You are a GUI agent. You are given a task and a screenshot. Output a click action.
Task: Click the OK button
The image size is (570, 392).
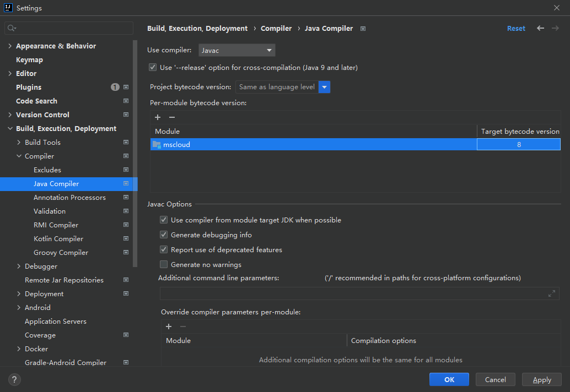tap(449, 380)
